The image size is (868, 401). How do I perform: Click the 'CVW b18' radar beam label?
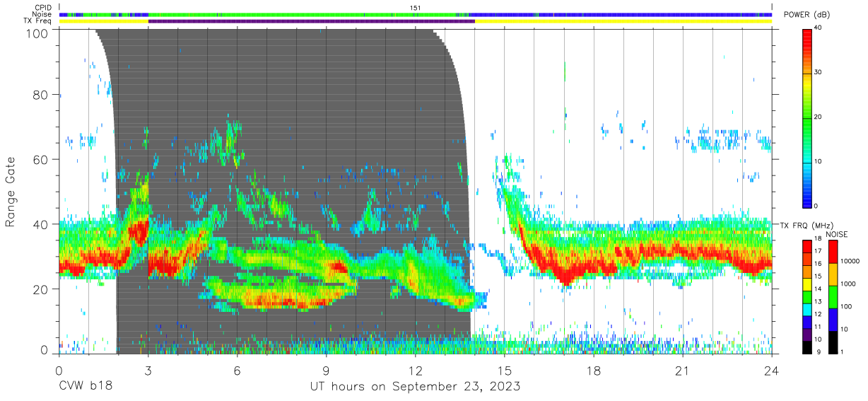(x=86, y=386)
